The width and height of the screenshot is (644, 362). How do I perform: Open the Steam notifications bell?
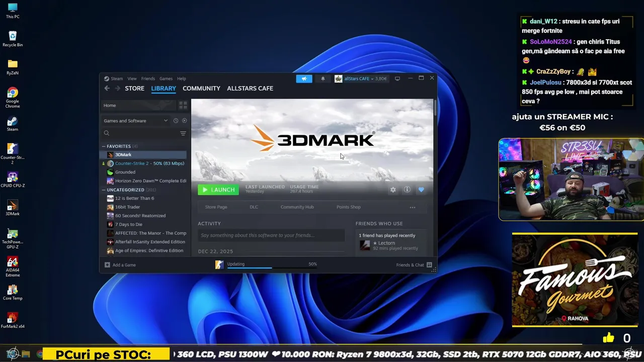point(323,78)
